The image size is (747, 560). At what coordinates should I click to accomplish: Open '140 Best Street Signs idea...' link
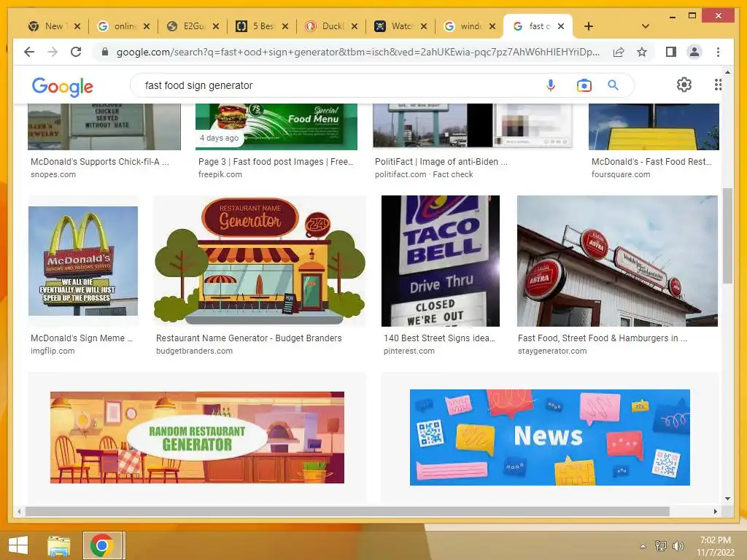tap(439, 338)
